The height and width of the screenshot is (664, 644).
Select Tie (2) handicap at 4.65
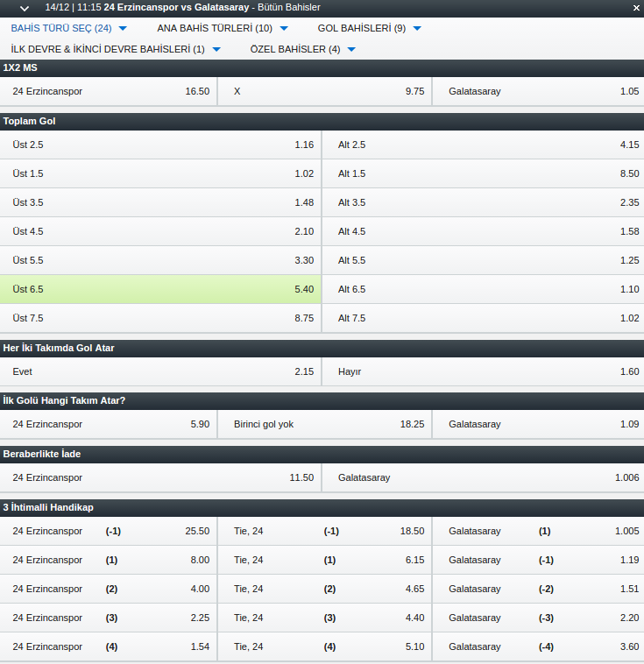(324, 589)
